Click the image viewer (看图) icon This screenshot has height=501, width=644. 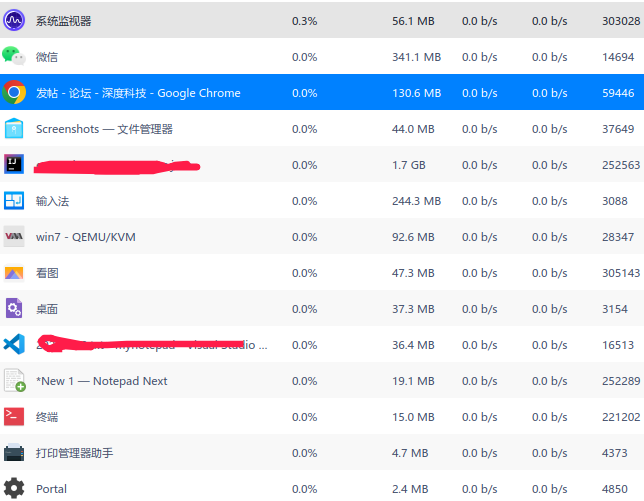click(14, 273)
